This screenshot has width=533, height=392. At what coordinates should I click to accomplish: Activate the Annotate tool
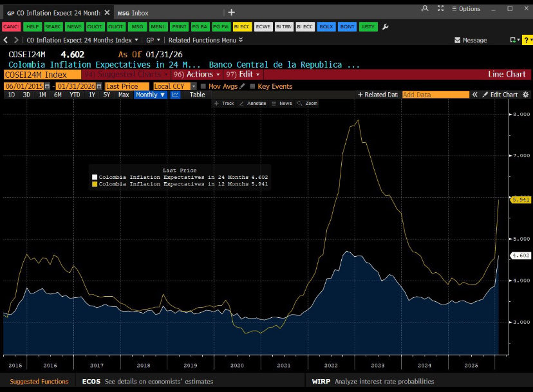[252, 104]
